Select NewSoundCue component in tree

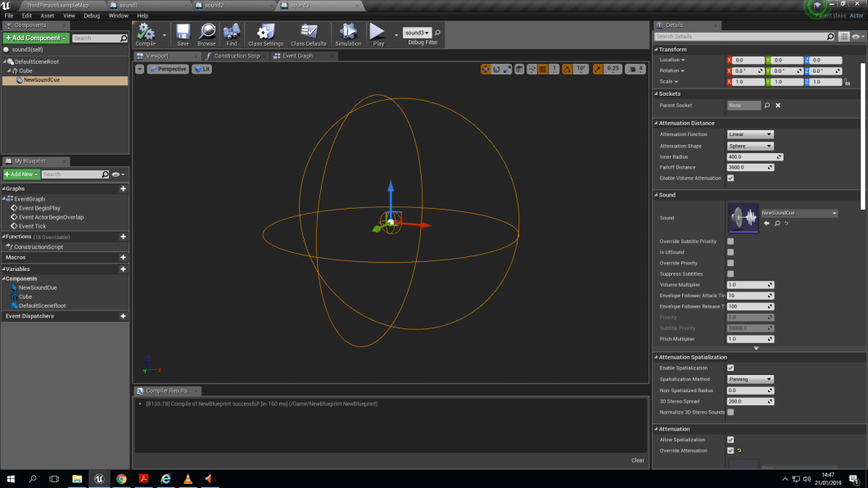pos(66,80)
